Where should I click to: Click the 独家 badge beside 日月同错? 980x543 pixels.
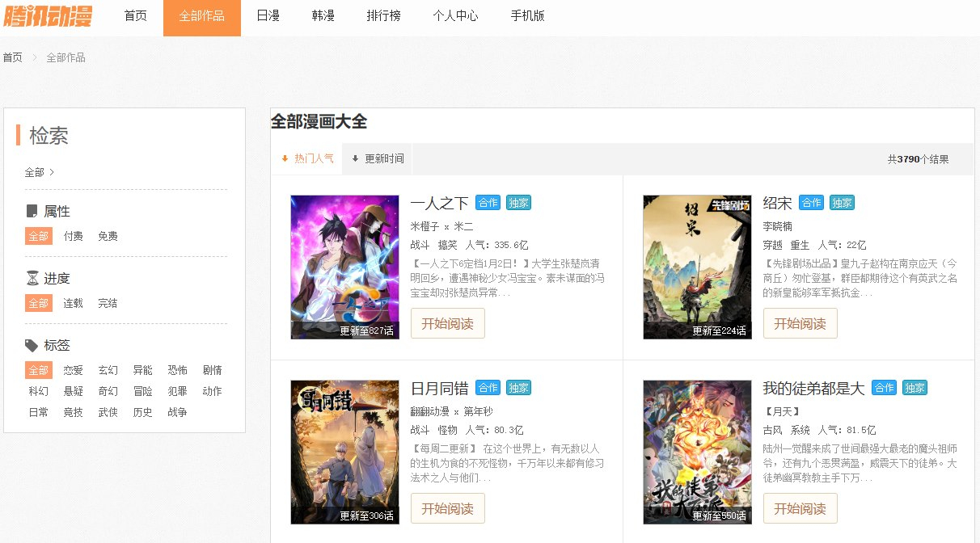(519, 388)
